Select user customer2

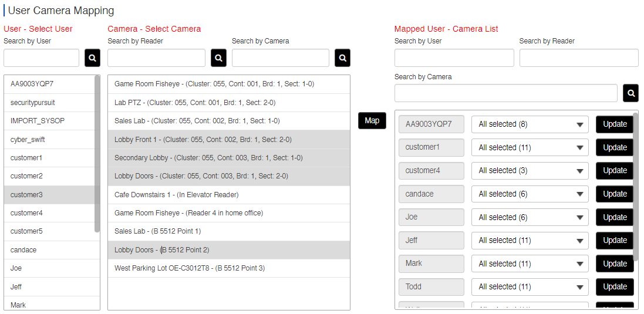49,176
